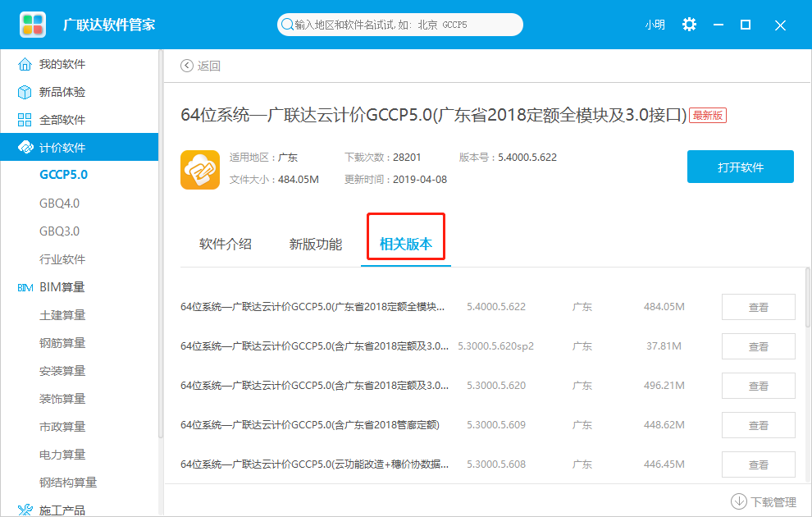Image resolution: width=812 pixels, height=517 pixels.
Task: Click the orange GCCP5.0 app icon
Action: [x=200, y=170]
